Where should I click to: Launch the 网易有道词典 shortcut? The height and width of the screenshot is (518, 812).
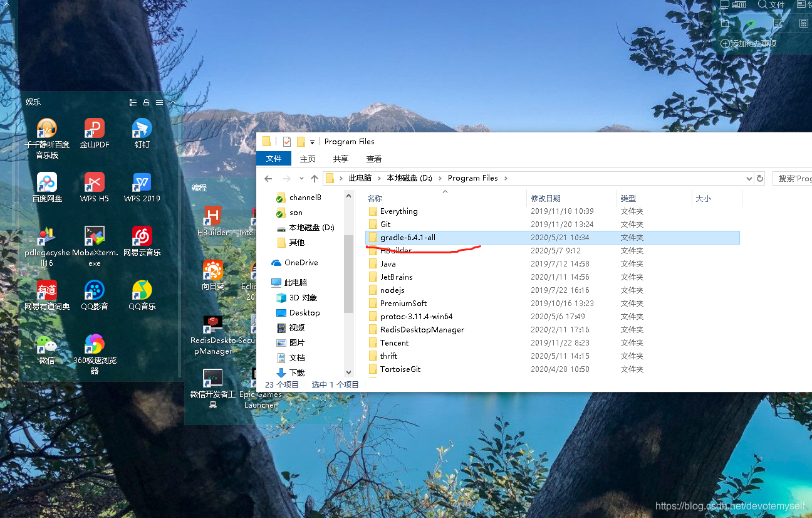coord(47,296)
